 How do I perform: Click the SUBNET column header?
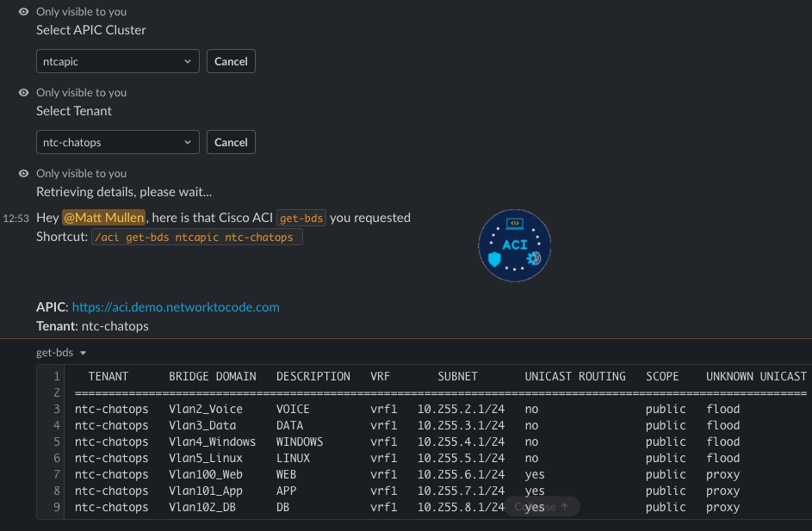point(458,376)
